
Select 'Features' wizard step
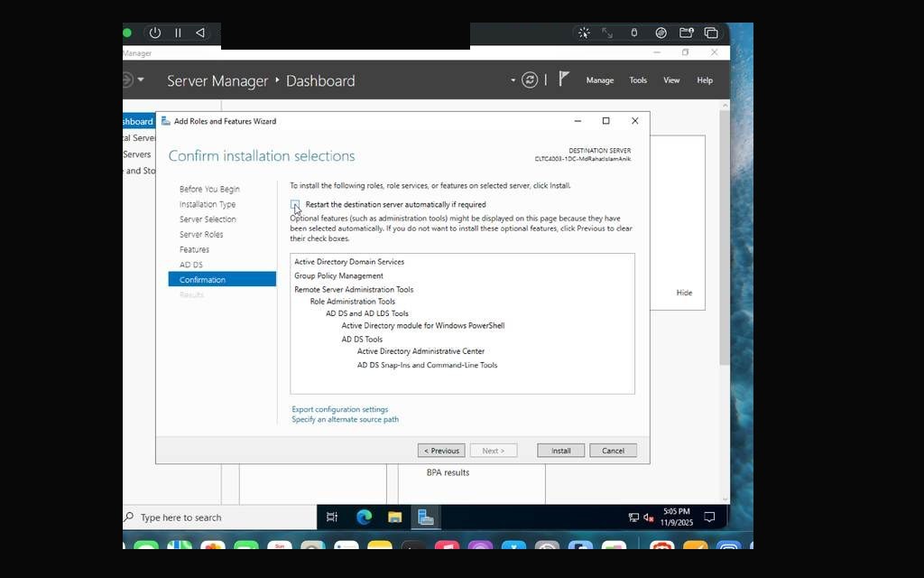pyautogui.click(x=194, y=249)
